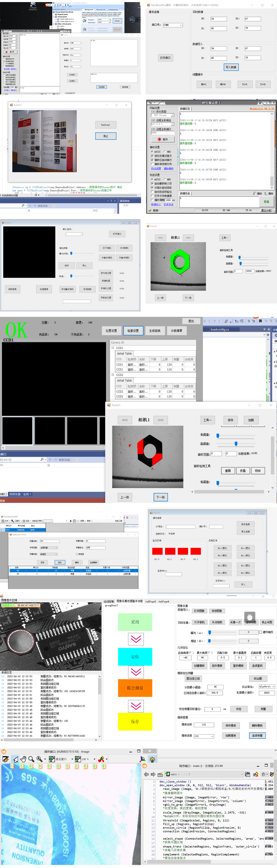The height and width of the screenshot is (868, 277).
Task: Click 退出 button in CCD inspection window
Action: [191, 321]
